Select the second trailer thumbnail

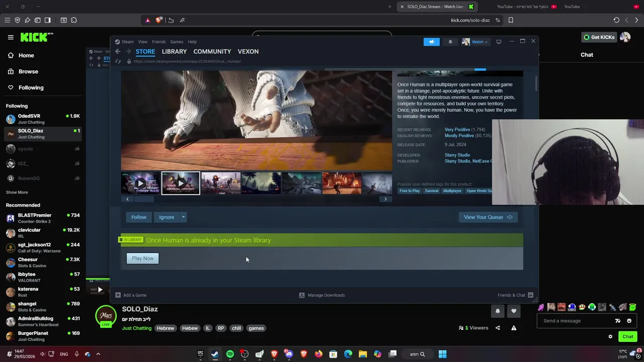pos(181,183)
